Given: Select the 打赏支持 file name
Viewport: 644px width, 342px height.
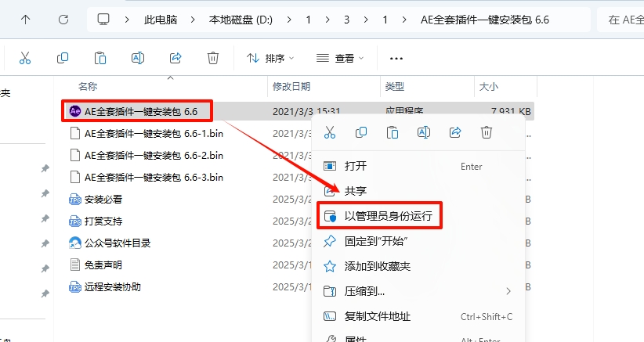Looking at the screenshot, I should [103, 221].
